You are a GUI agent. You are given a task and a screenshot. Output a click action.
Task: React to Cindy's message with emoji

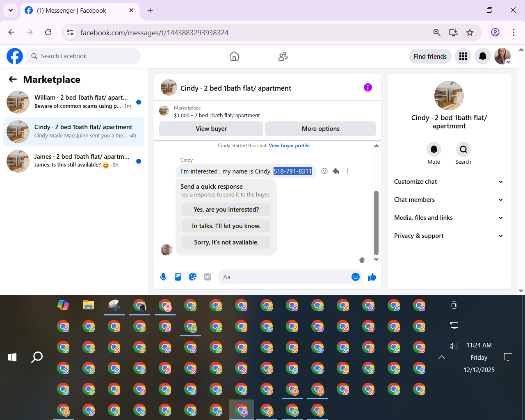(x=324, y=171)
